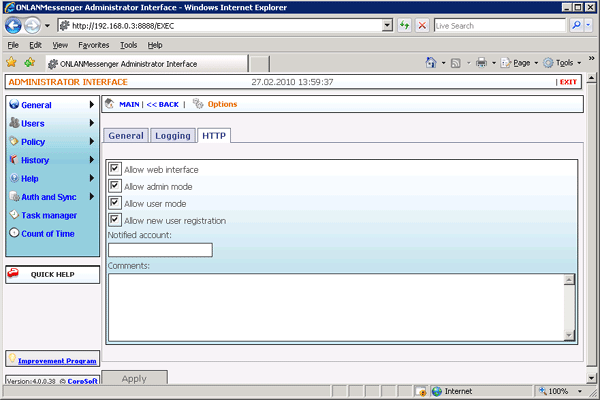Click the page scrollbar down arrow
Viewport: 600px width, 400px height.
coord(592,378)
